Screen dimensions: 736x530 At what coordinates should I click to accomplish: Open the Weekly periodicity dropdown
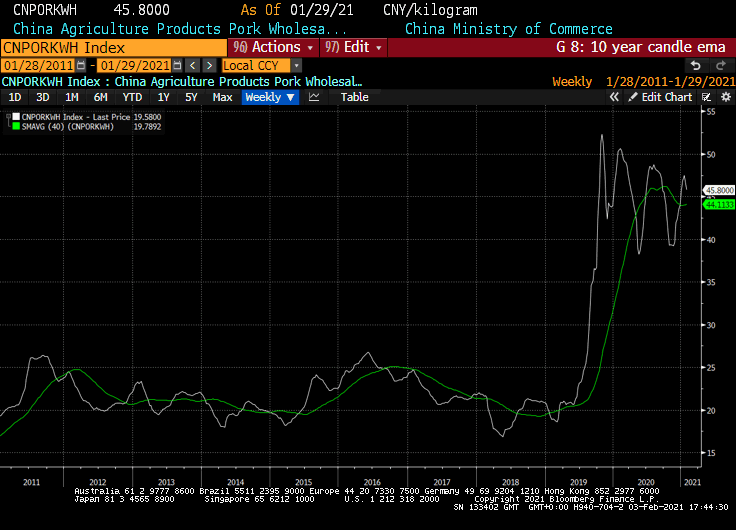tap(270, 97)
